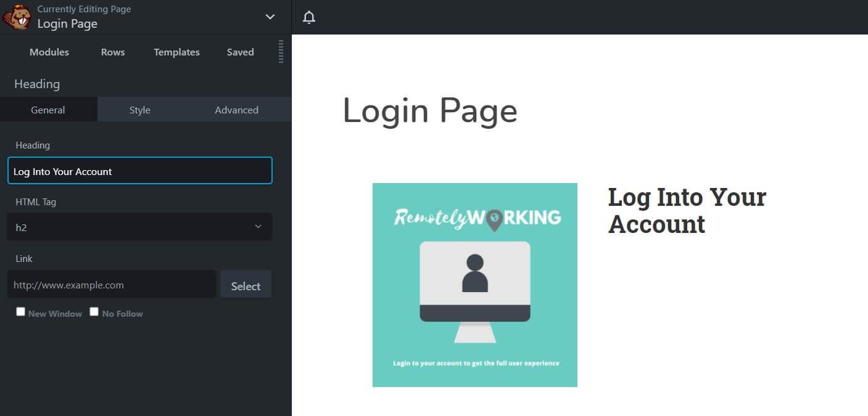
Task: Click the Beaver Builder beaver logo
Action: 17,17
